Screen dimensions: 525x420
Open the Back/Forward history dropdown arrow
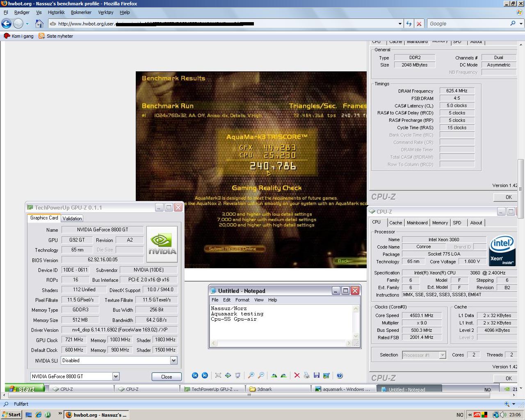pos(27,24)
